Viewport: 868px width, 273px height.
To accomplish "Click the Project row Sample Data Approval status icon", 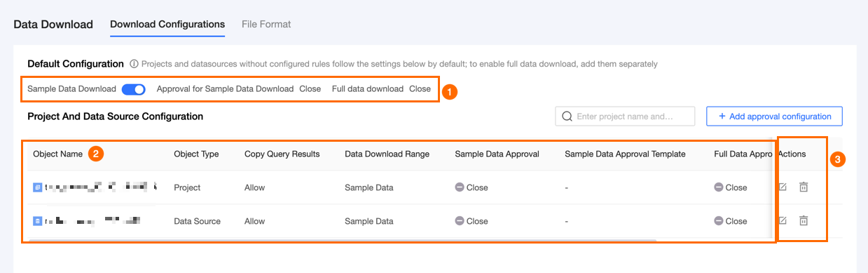I will [460, 187].
